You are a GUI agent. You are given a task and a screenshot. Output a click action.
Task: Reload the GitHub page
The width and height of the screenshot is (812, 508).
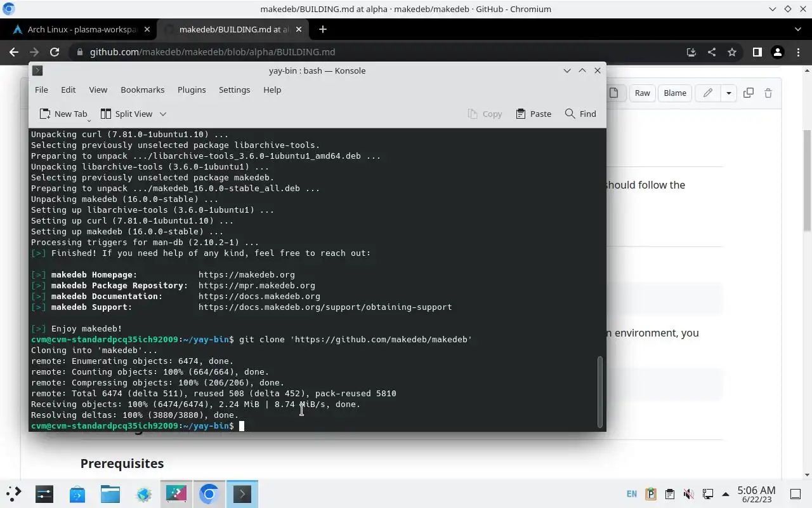[55, 52]
